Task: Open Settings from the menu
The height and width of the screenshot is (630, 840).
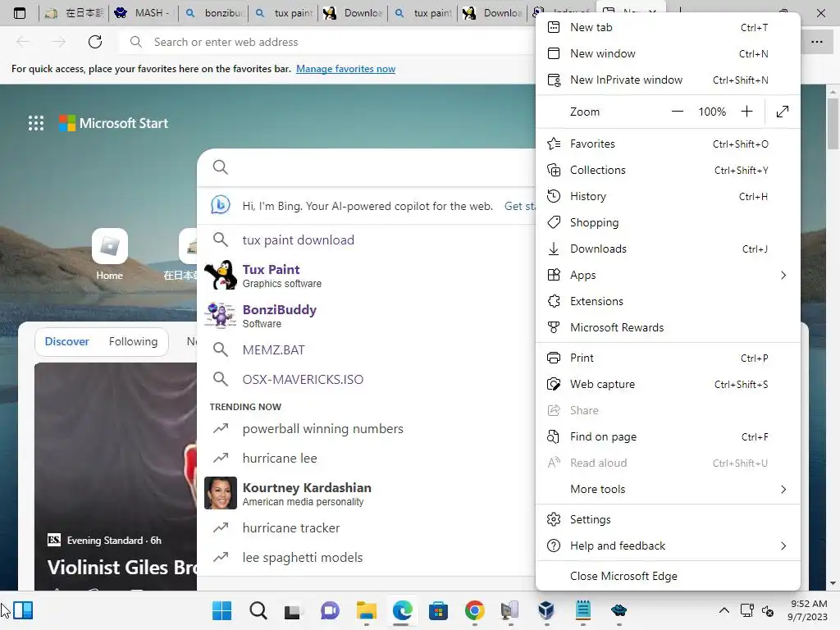Action: [668, 519]
